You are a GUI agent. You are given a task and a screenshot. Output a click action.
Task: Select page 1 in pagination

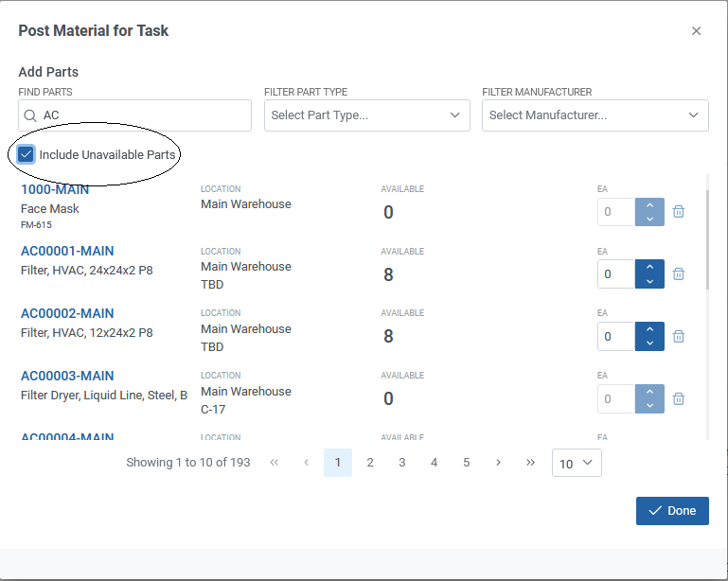338,462
